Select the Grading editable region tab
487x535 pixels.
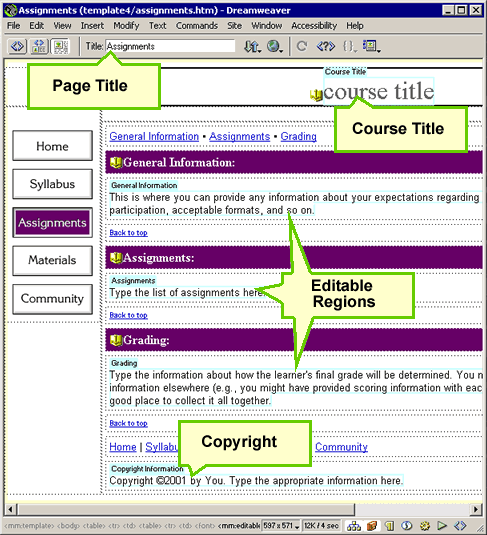pos(124,363)
